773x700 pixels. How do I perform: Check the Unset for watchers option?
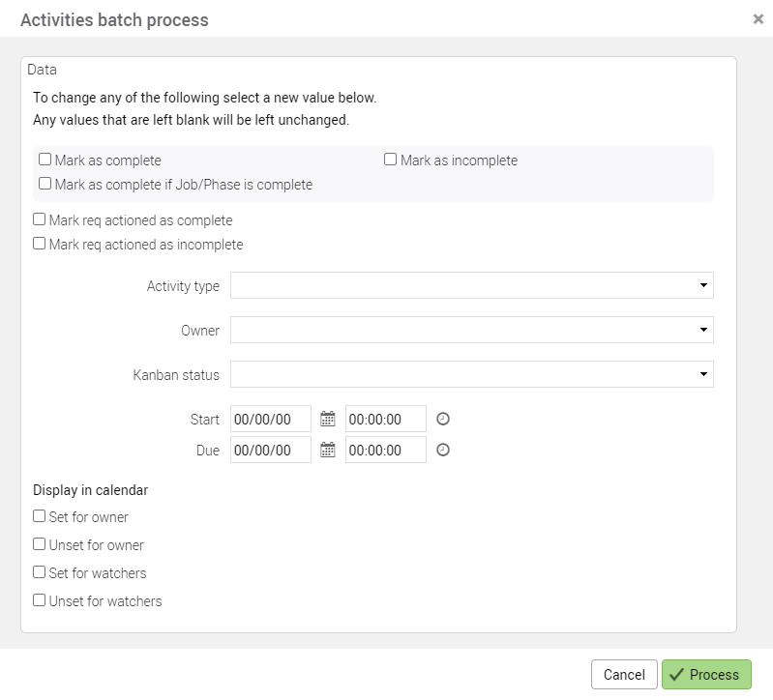[x=40, y=600]
